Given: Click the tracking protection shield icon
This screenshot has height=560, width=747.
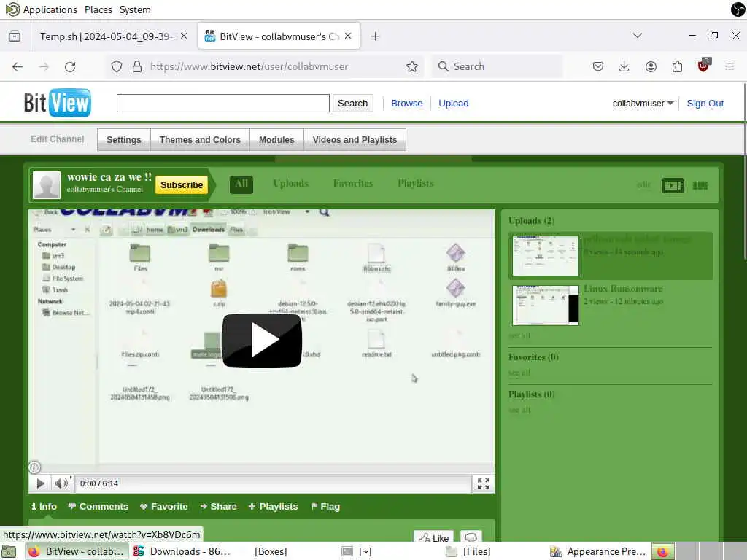Looking at the screenshot, I should pyautogui.click(x=117, y=66).
